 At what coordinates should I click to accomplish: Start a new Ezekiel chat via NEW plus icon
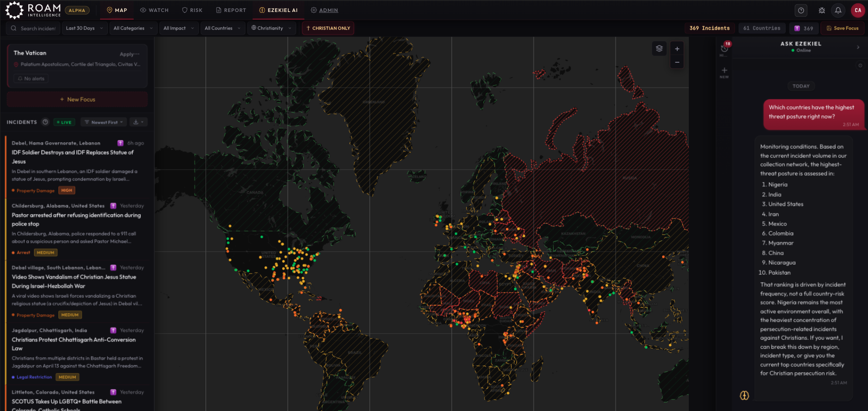tap(724, 72)
